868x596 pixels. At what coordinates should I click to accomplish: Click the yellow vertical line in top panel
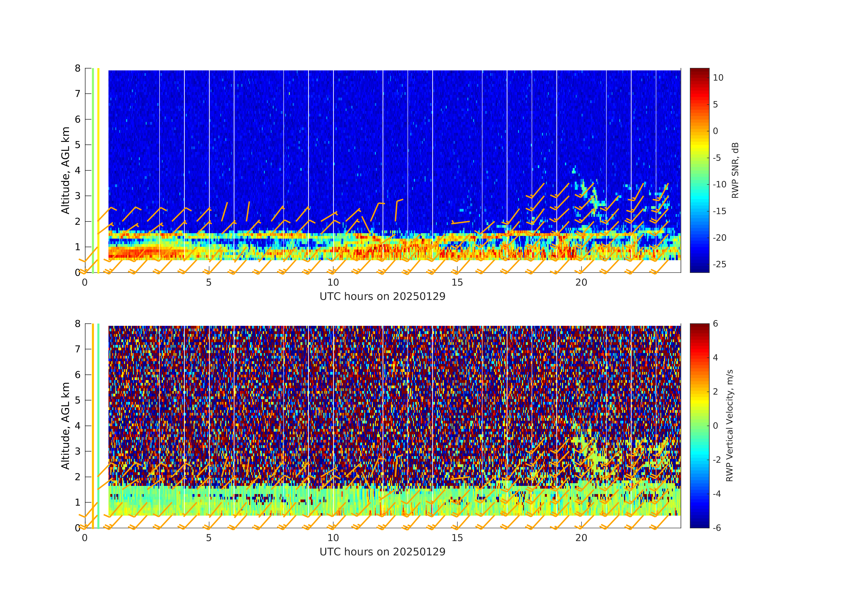[x=98, y=149]
